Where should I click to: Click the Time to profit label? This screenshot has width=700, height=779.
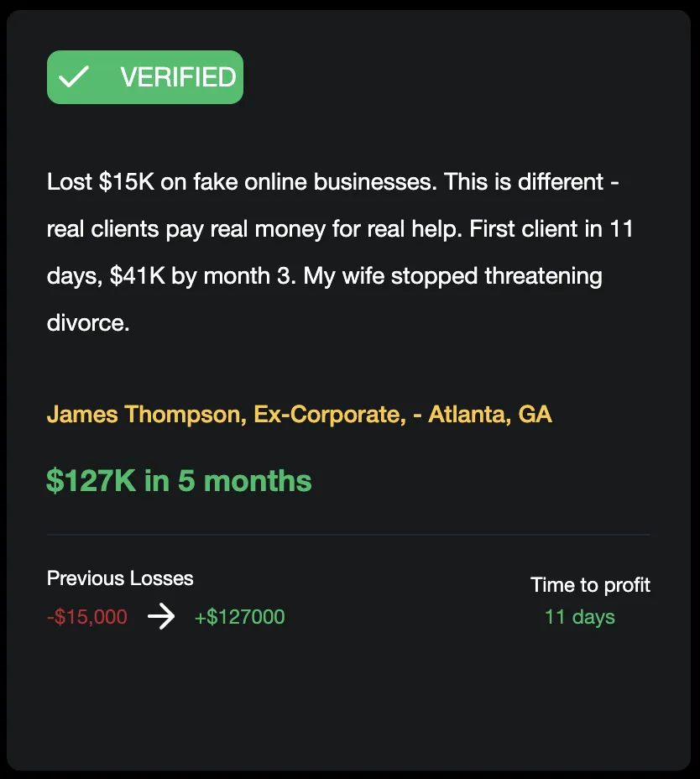(x=590, y=585)
